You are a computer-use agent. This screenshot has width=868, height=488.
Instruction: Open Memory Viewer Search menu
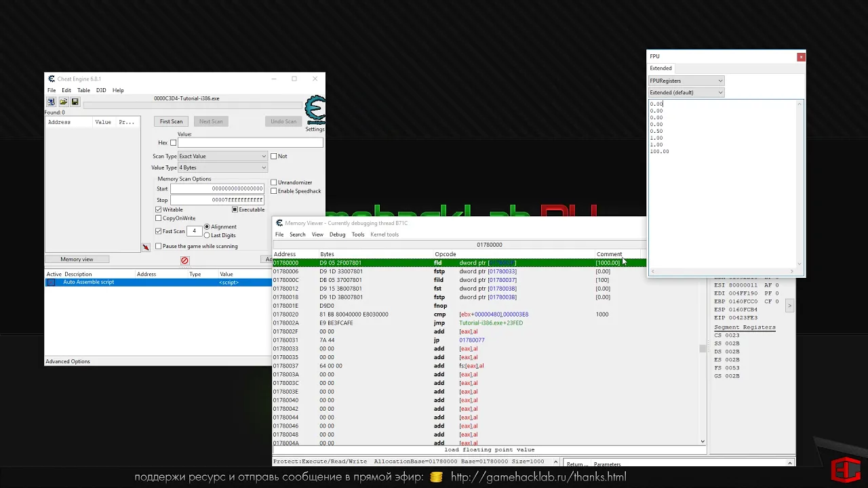[x=298, y=235]
